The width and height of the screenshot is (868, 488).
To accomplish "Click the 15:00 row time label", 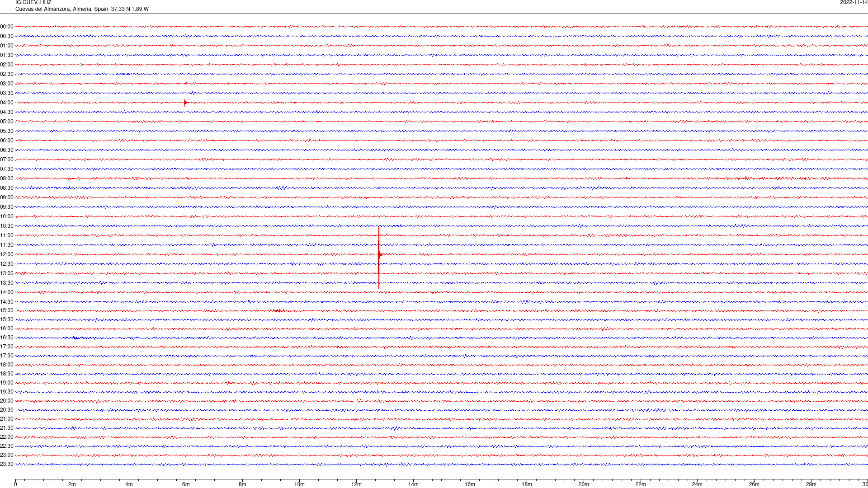I will pos(7,310).
